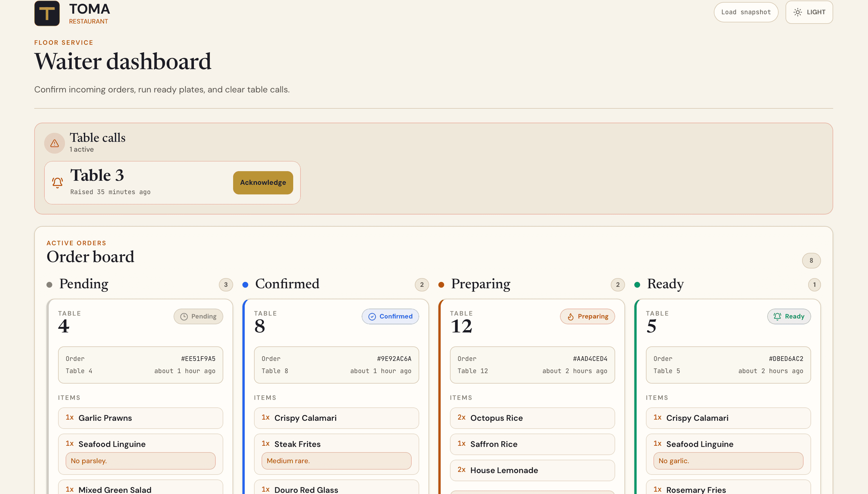Screen dimensions: 868x494
Task: Click the warning triangle icon in Table calls
Action: click(55, 144)
